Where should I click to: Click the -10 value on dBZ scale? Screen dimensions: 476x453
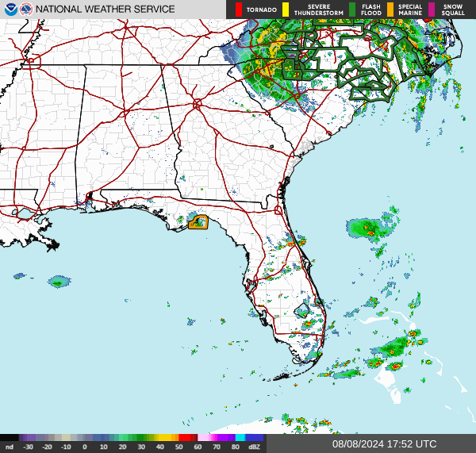tap(66, 447)
